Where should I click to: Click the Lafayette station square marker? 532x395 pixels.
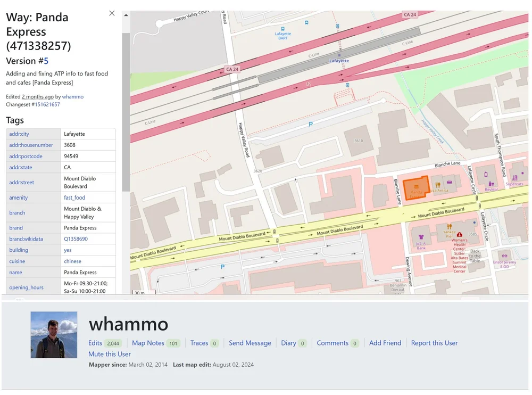[339, 55]
